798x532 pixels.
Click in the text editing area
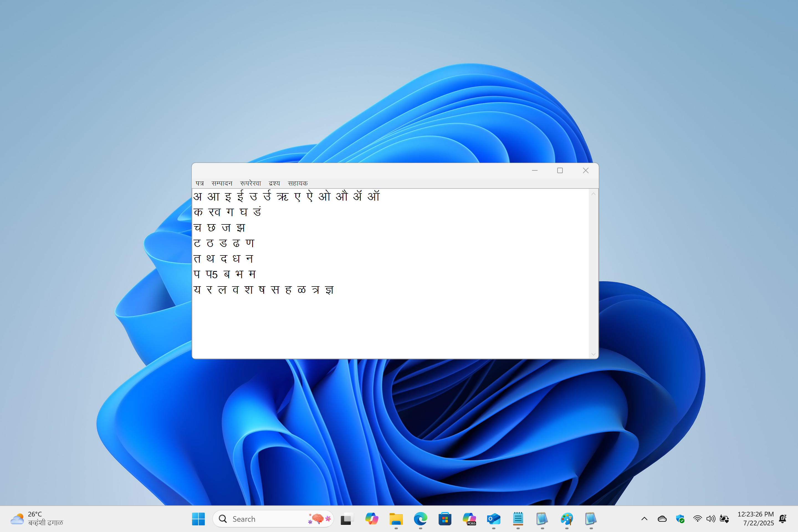tap(390, 322)
